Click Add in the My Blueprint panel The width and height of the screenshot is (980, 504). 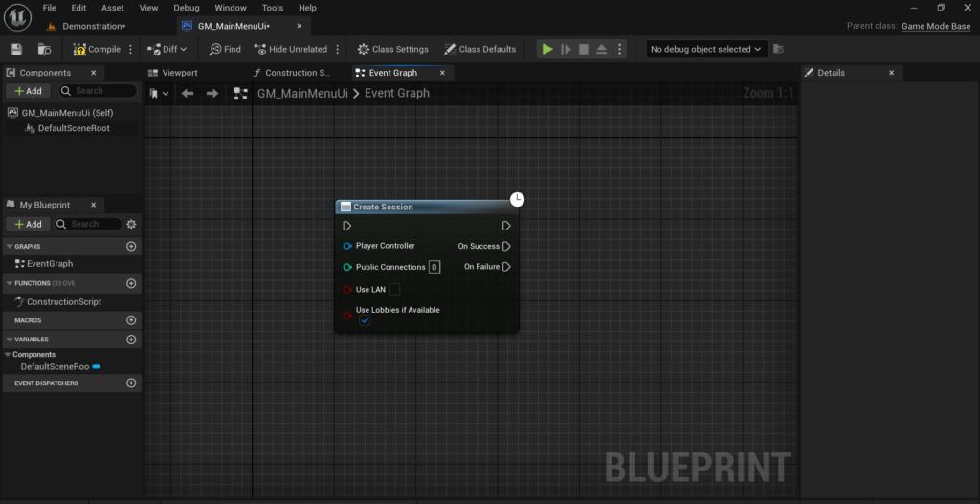(28, 224)
